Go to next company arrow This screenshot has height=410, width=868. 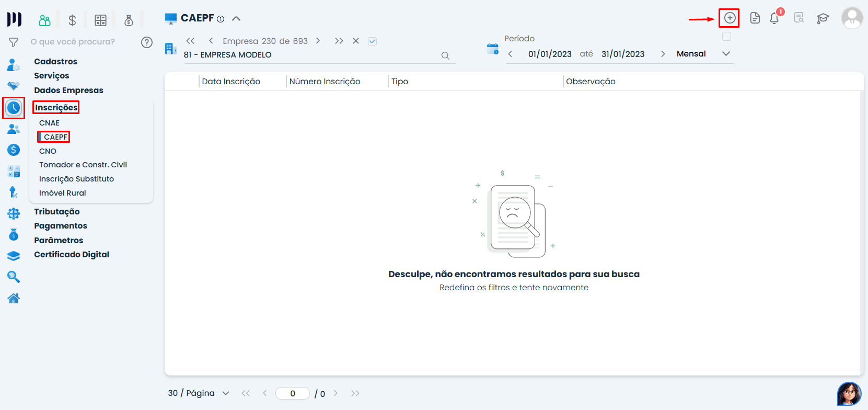pyautogui.click(x=318, y=41)
